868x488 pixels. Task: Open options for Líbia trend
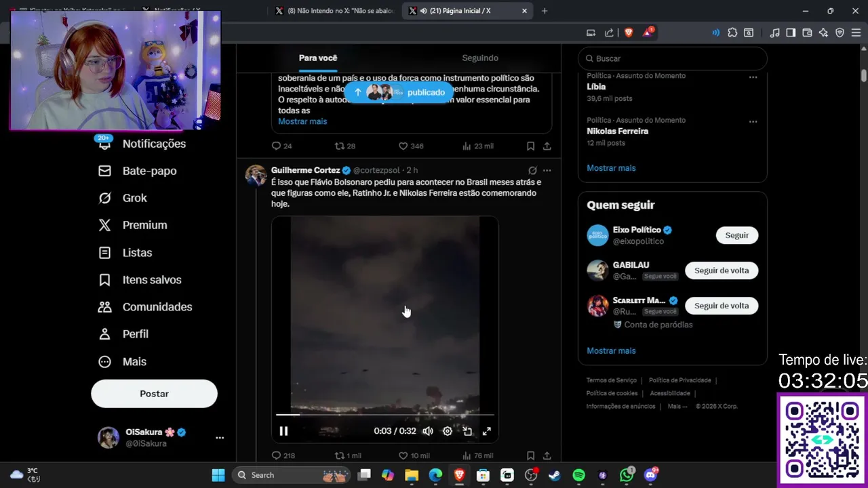(x=753, y=77)
